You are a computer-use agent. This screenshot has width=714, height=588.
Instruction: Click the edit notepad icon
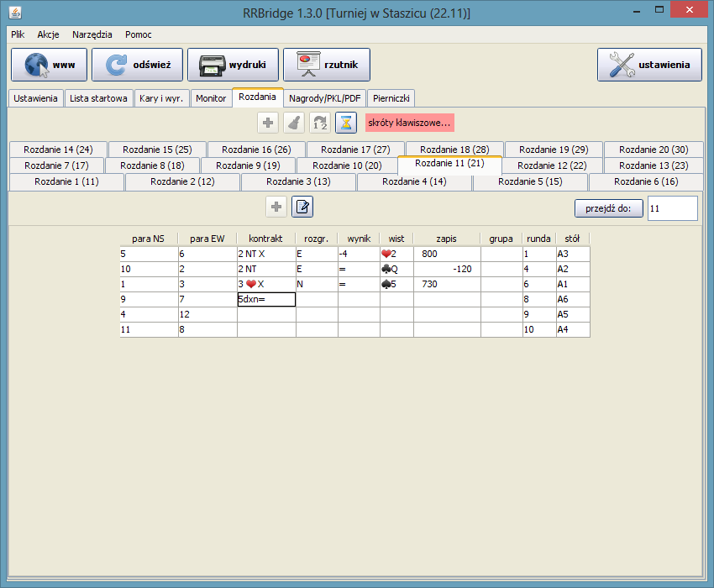(x=302, y=207)
